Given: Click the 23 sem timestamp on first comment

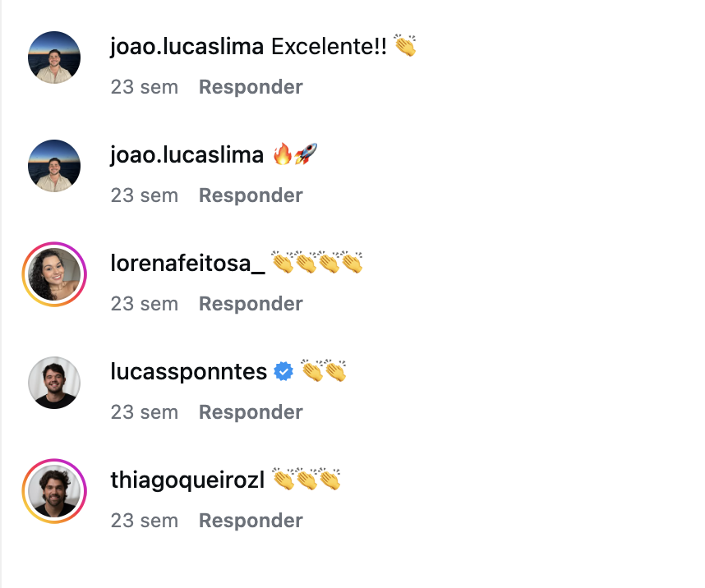Looking at the screenshot, I should (145, 86).
